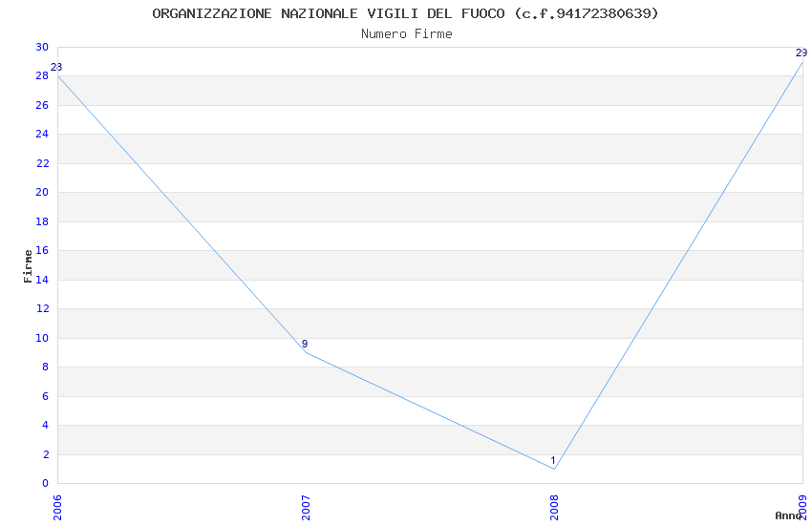This screenshot has height=525, width=812.
Task: Click the y-axis tick value 20
Action: click(42, 193)
